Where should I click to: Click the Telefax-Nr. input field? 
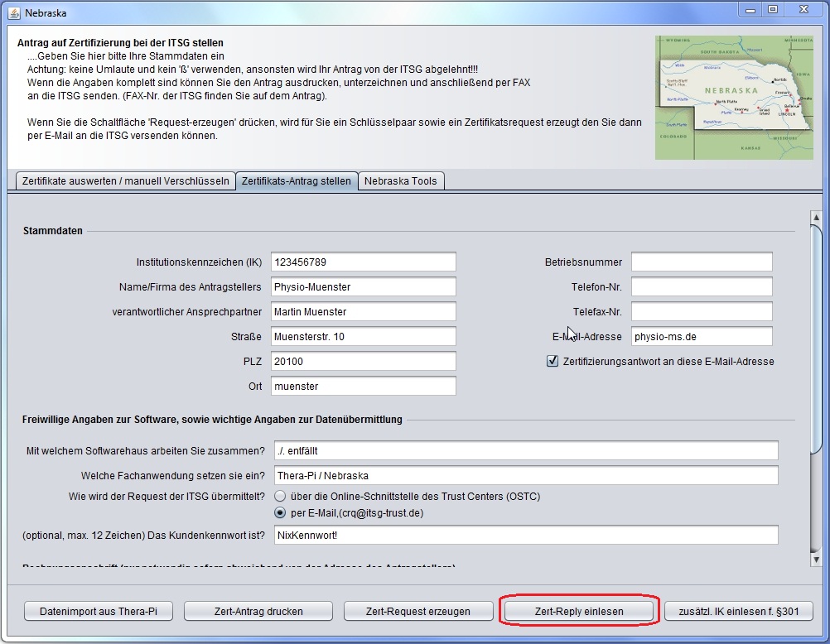pos(702,312)
